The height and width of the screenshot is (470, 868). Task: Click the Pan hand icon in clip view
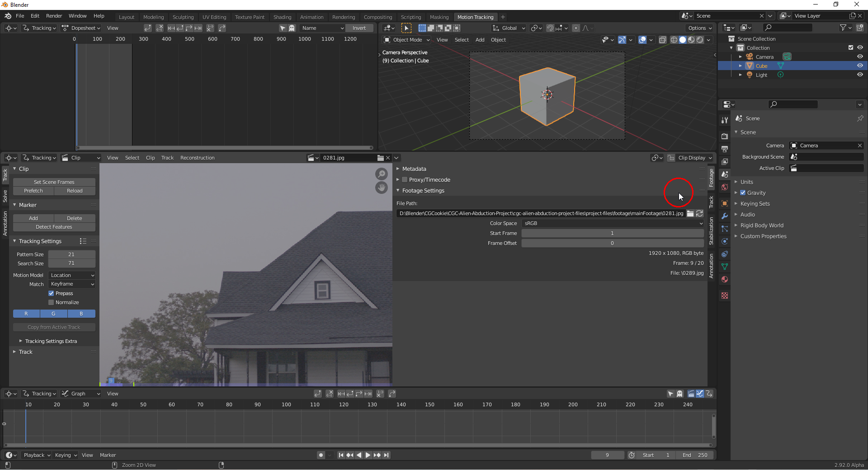[381, 188]
